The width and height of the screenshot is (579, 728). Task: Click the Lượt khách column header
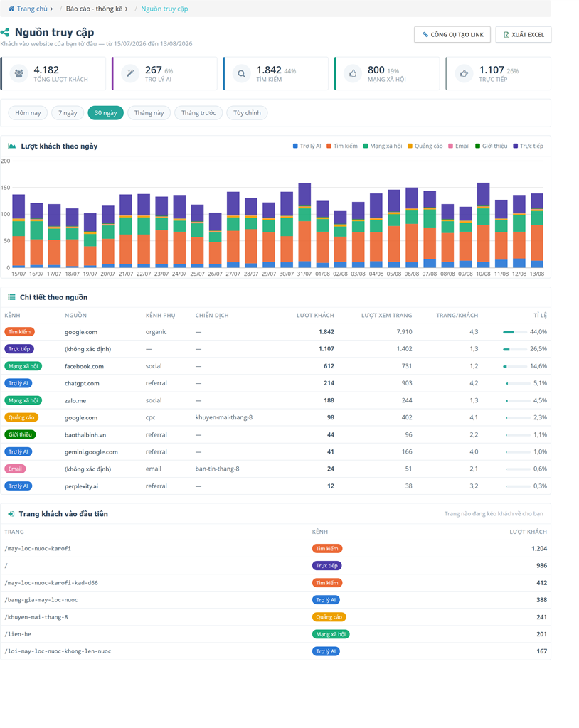(315, 315)
